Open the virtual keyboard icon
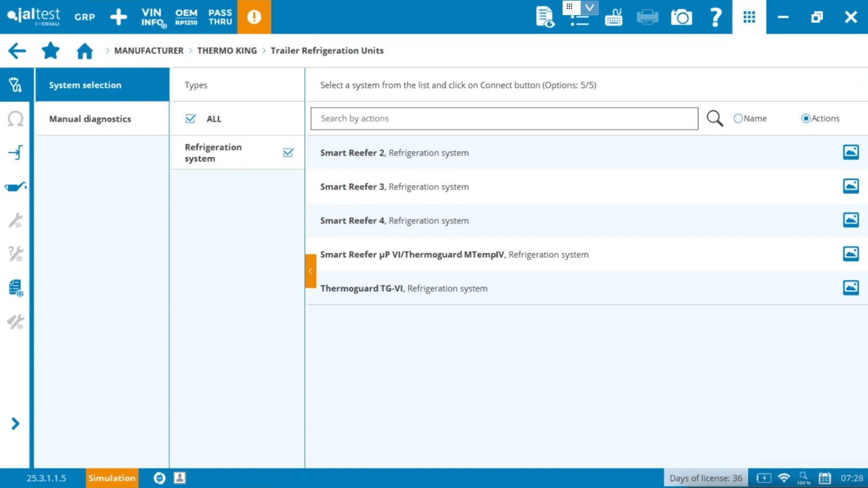The image size is (868, 488). pyautogui.click(x=614, y=17)
